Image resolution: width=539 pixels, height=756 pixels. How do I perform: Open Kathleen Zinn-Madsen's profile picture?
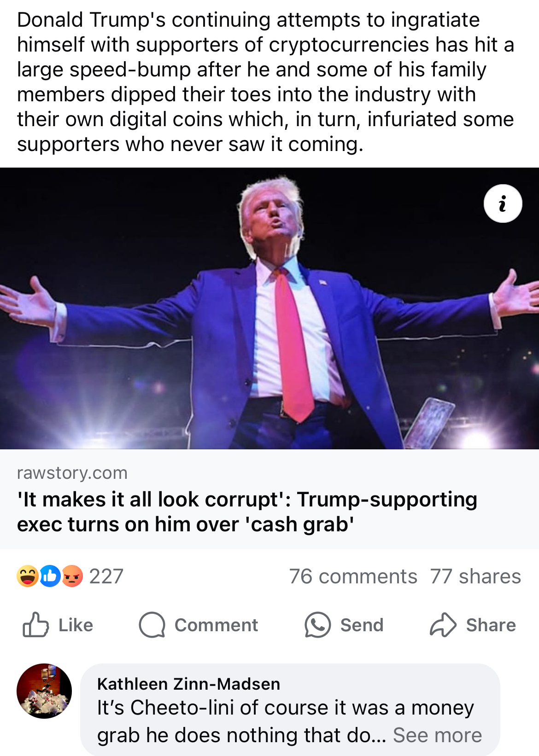tap(44, 691)
